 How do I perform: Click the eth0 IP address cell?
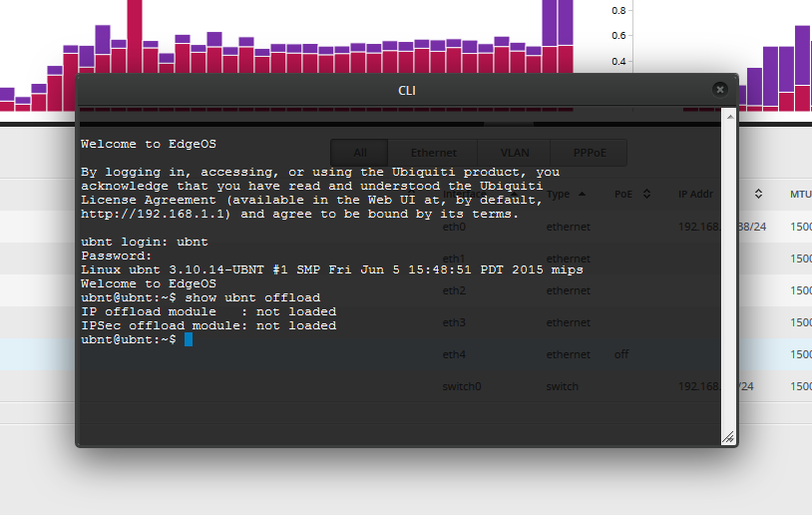point(722,227)
